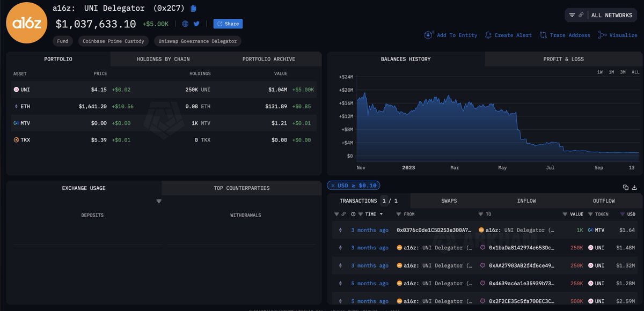Click the Add To Entity icon
644x311 pixels.
[x=429, y=35]
